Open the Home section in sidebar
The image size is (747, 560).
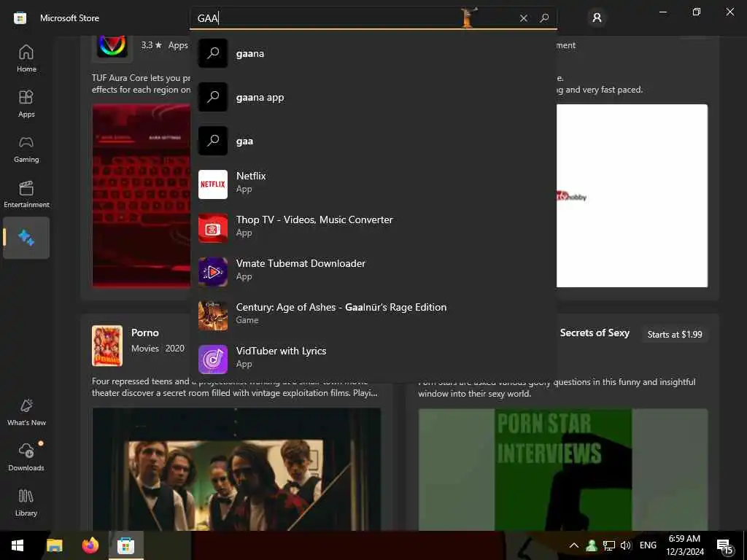pos(26,58)
